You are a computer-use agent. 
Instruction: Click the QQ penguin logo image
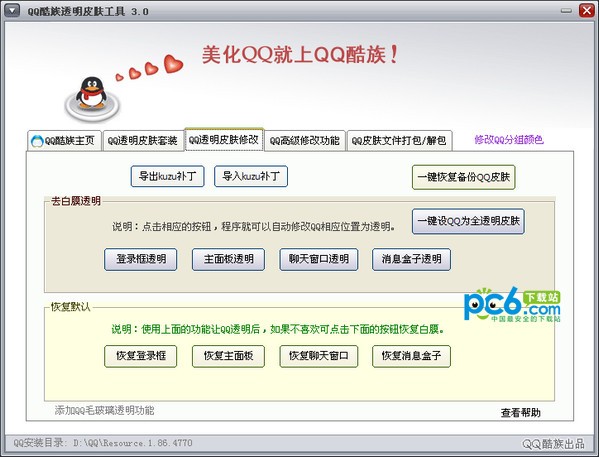coord(92,99)
